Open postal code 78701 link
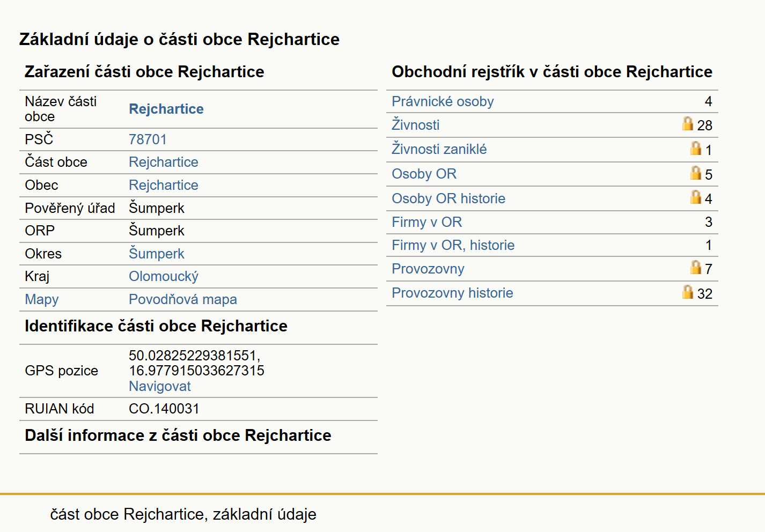Image resolution: width=765 pixels, height=532 pixels. coord(148,139)
